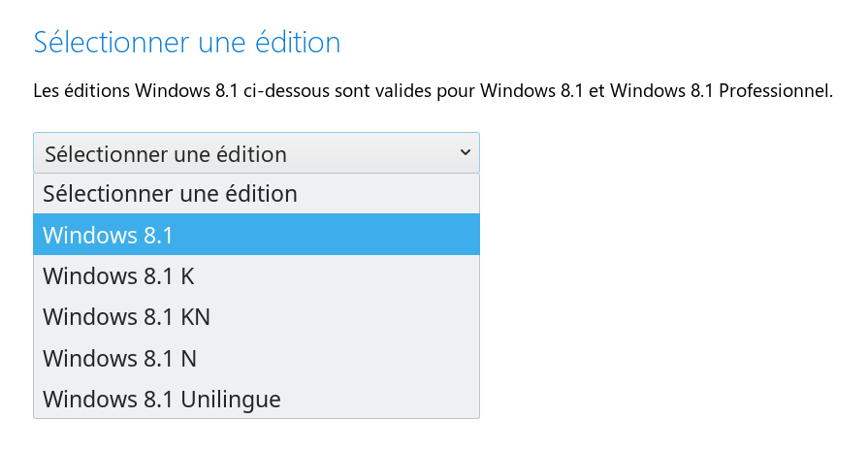The width and height of the screenshot is (868, 450).
Task: Collapse the edition list via its closed field
Action: click(256, 153)
